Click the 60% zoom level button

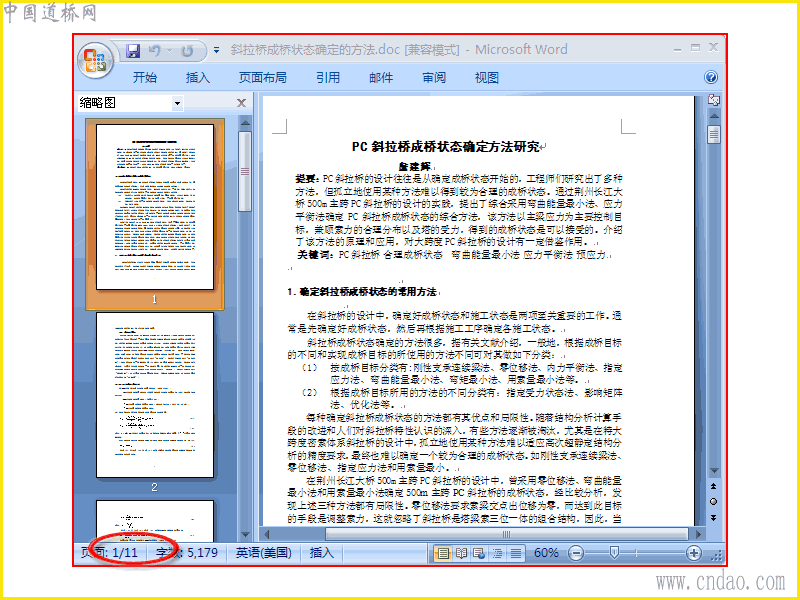point(545,553)
